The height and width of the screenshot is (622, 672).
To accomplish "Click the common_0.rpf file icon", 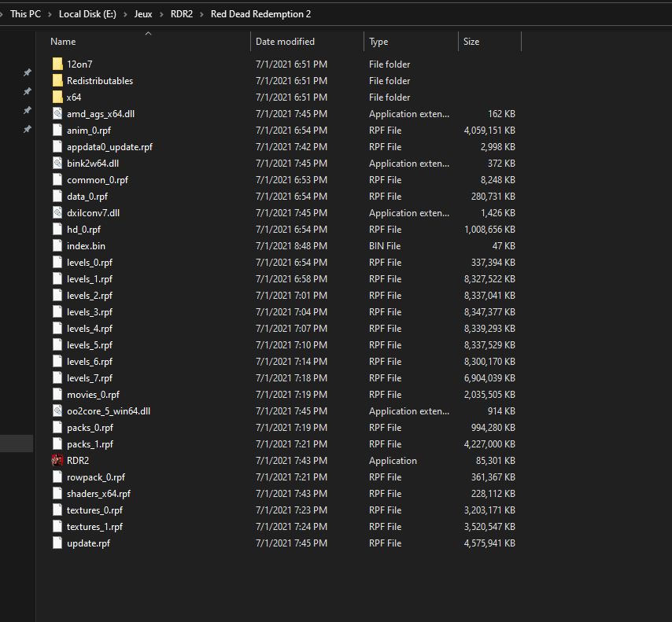I will click(x=57, y=180).
